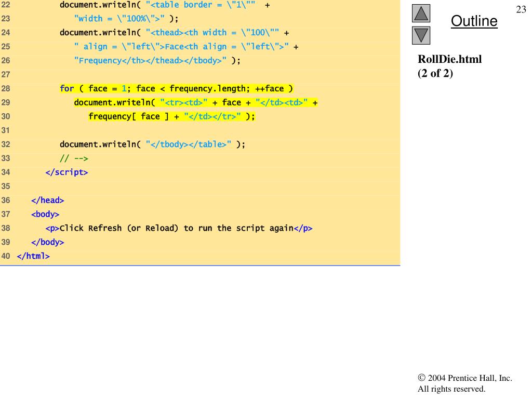Click the up triangle navigation button
The width and height of the screenshot is (532, 399).
tap(421, 13)
